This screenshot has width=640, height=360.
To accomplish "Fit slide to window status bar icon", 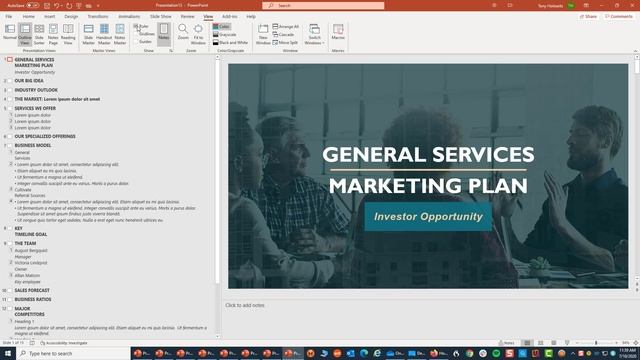I will 636,343.
